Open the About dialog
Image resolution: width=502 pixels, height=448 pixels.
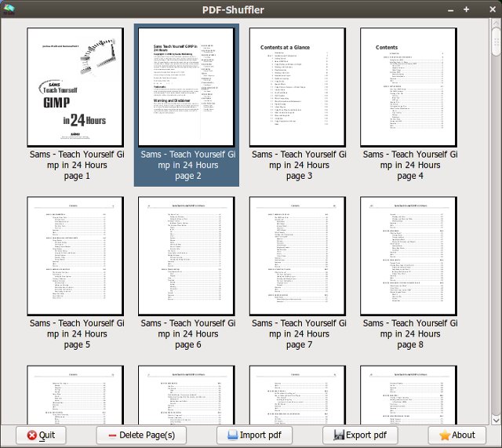tap(457, 435)
